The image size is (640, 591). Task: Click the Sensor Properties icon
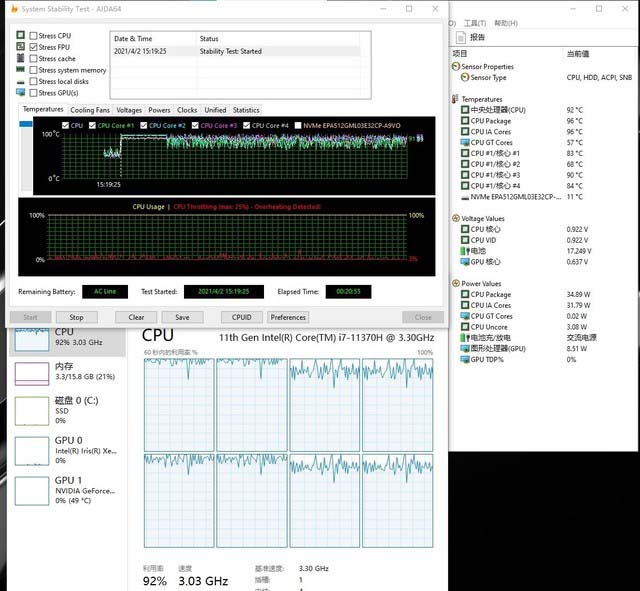pyautogui.click(x=456, y=66)
